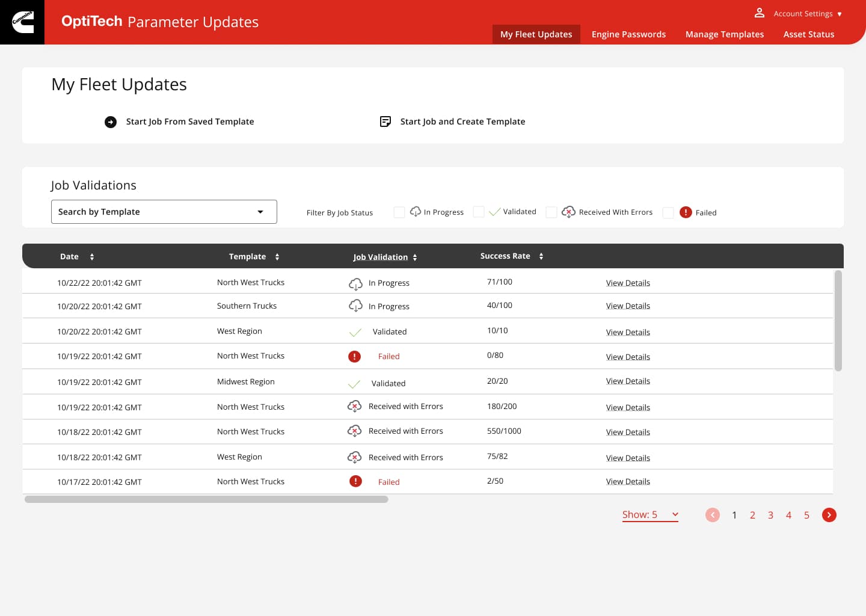Viewport: 866px width, 616px height.
Task: Enable the Failed status filter checkbox
Action: (x=668, y=213)
